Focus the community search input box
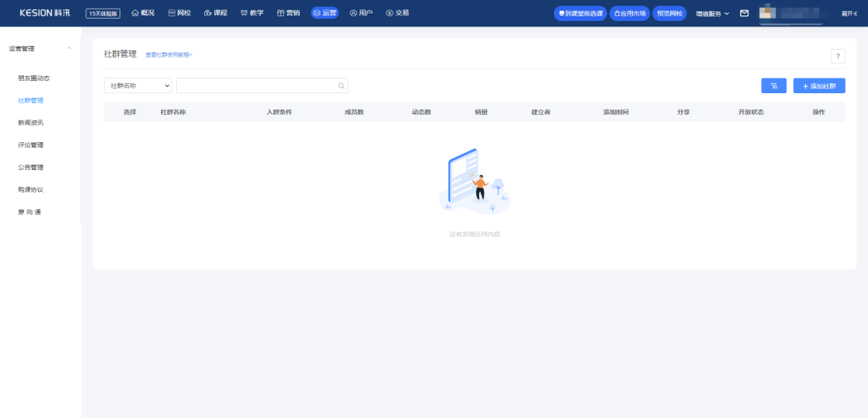The height and width of the screenshot is (418, 868). click(262, 85)
